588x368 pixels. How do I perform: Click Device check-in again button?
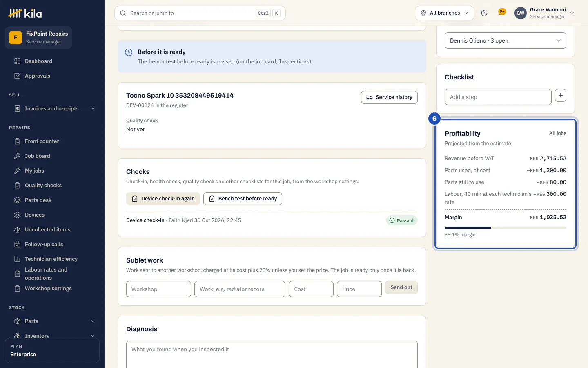coord(163,199)
